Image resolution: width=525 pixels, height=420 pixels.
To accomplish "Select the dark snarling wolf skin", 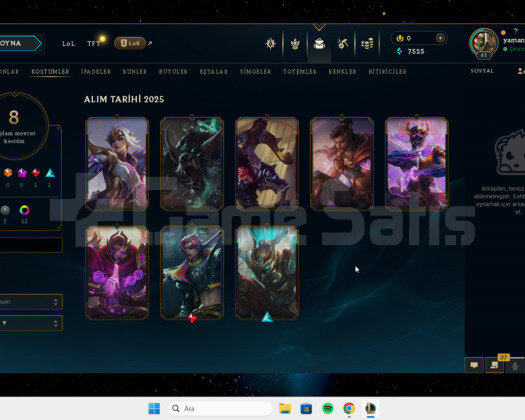I will click(192, 163).
